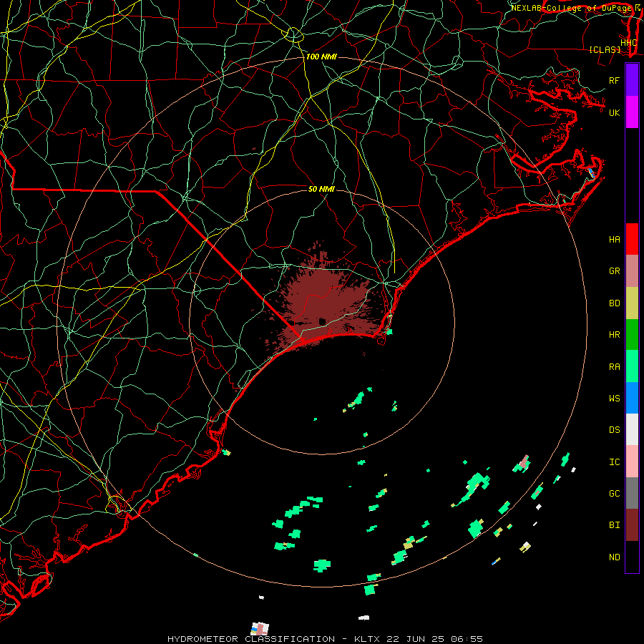Click the blue WS legend color swatch

coord(632,398)
